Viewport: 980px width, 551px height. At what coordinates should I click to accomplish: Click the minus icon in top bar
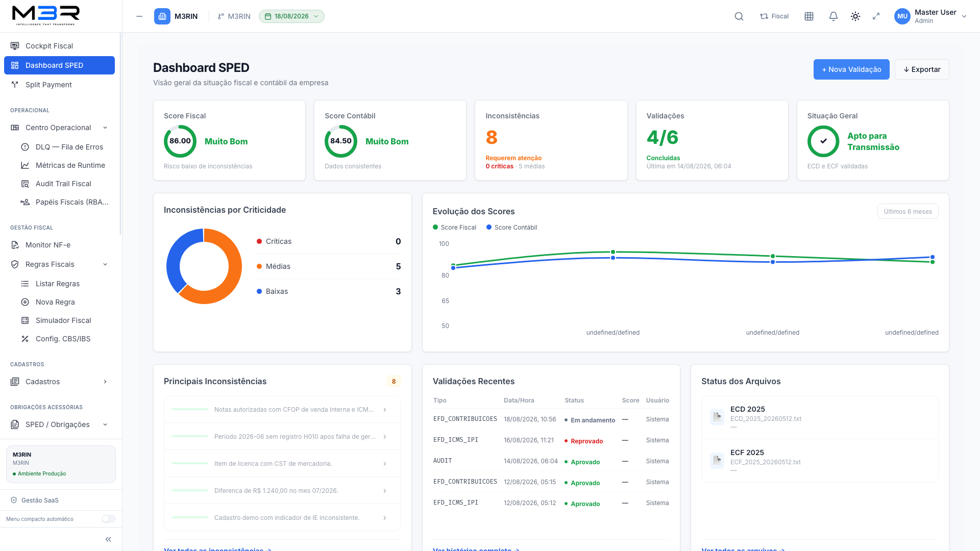(x=139, y=16)
